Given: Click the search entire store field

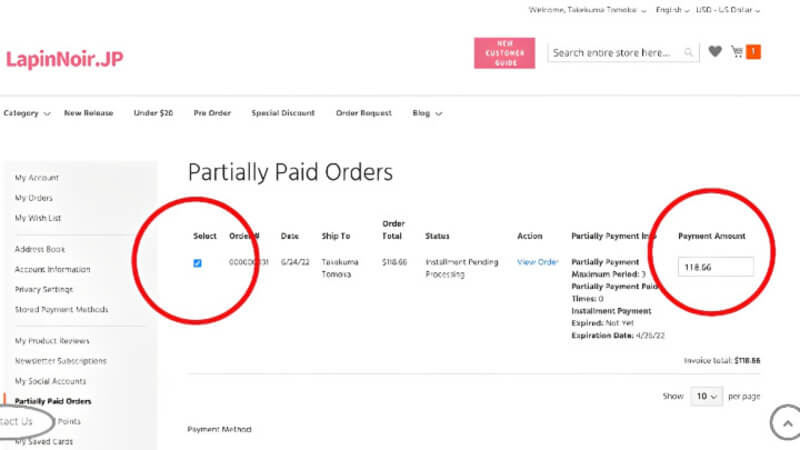Looking at the screenshot, I should (x=614, y=53).
